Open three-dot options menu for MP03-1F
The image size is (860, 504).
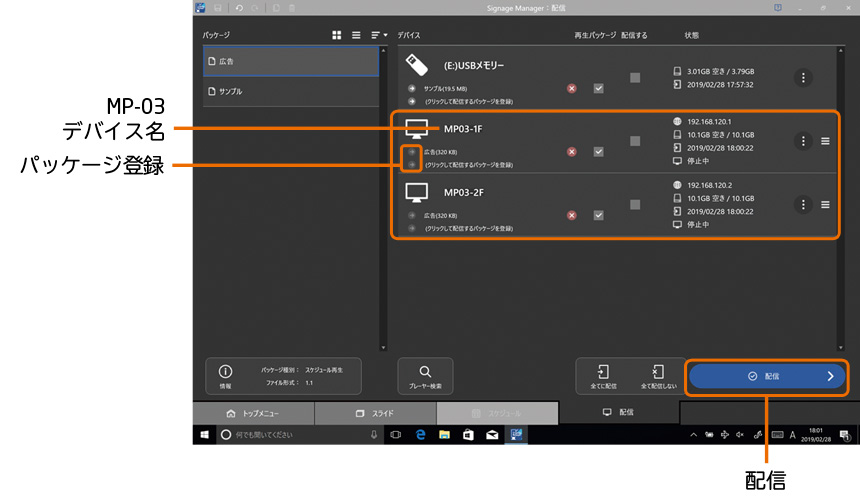point(803,141)
